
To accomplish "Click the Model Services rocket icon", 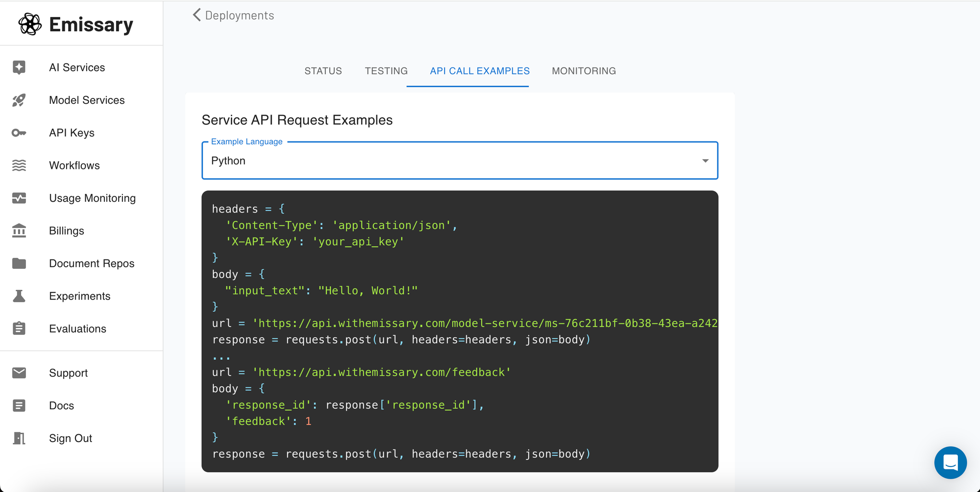I will tap(19, 100).
